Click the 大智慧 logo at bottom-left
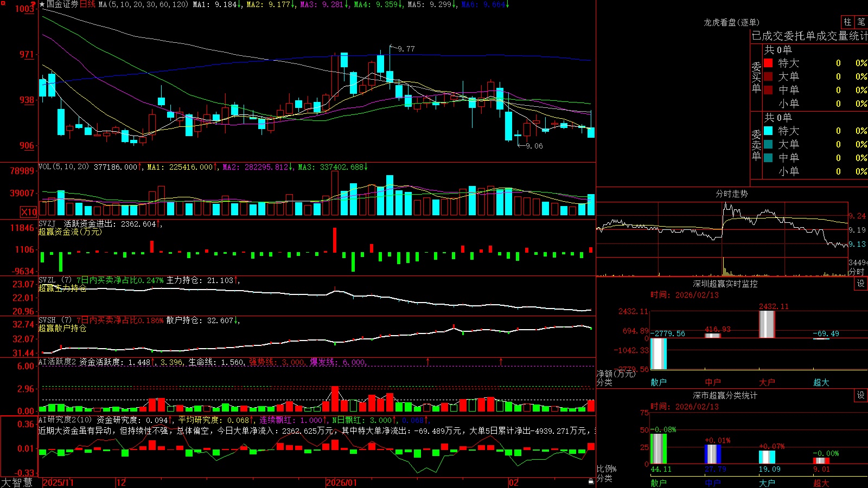The height and width of the screenshot is (488, 868). (17, 483)
